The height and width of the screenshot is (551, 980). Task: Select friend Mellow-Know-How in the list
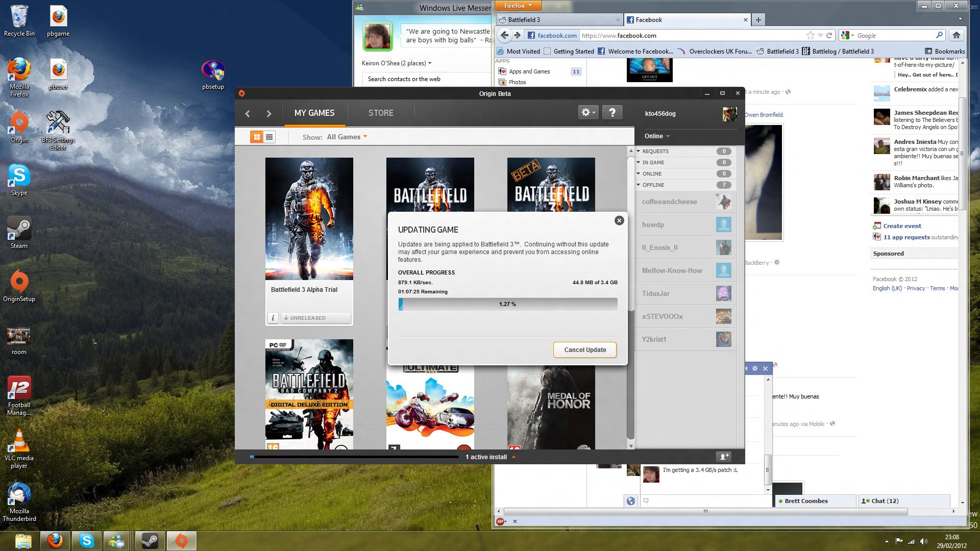685,270
